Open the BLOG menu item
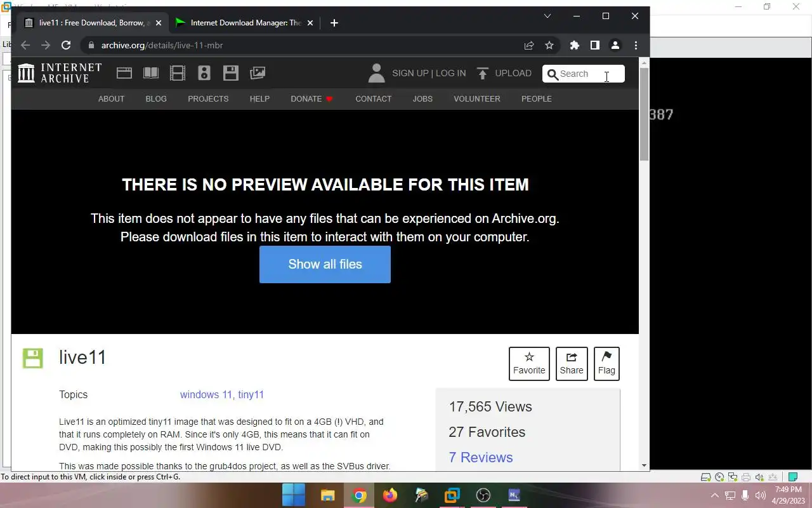This screenshot has width=812, height=508. (x=156, y=98)
